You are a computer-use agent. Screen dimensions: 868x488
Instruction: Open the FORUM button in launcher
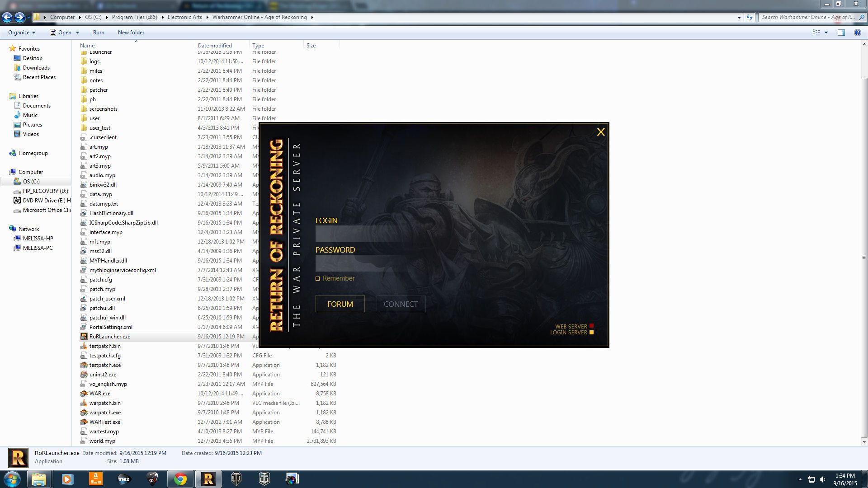click(340, 304)
